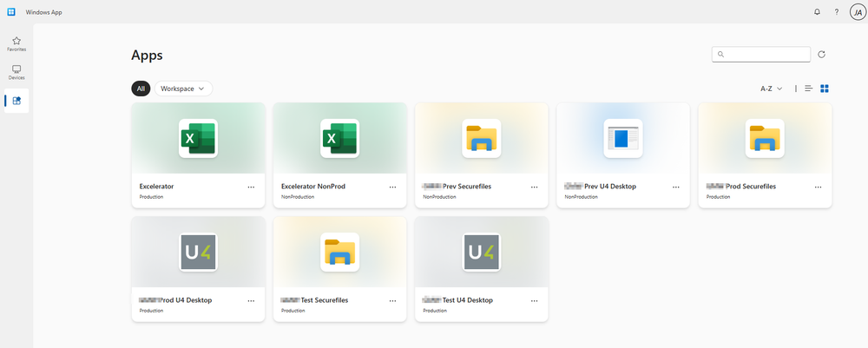The height and width of the screenshot is (348, 868).
Task: Switch to grid tile view
Action: [825, 89]
